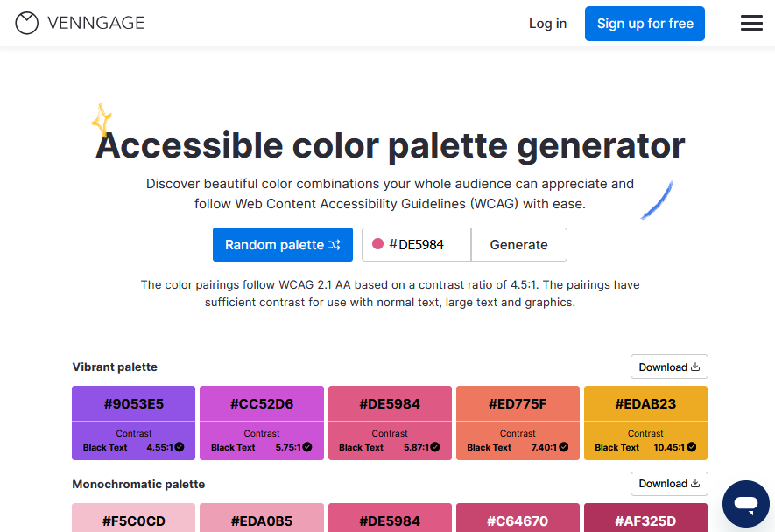Click the checkmark icon beside 7.40:1
Viewport: 775px width, 532px height.
pos(563,447)
